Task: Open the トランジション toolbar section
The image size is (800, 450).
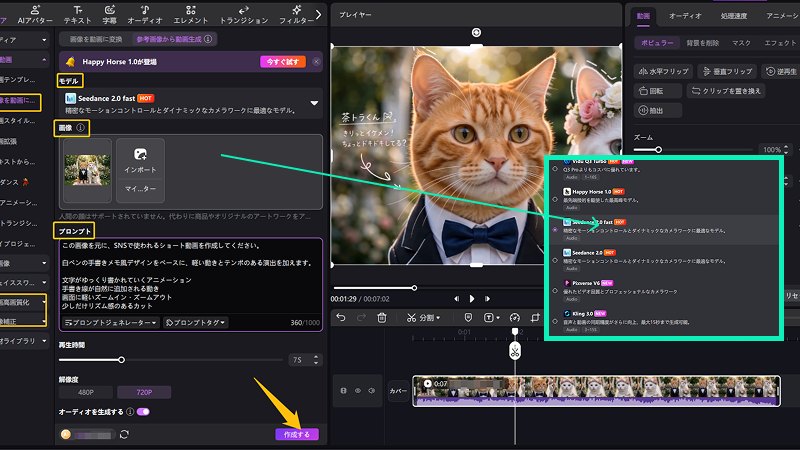Action: point(244,15)
